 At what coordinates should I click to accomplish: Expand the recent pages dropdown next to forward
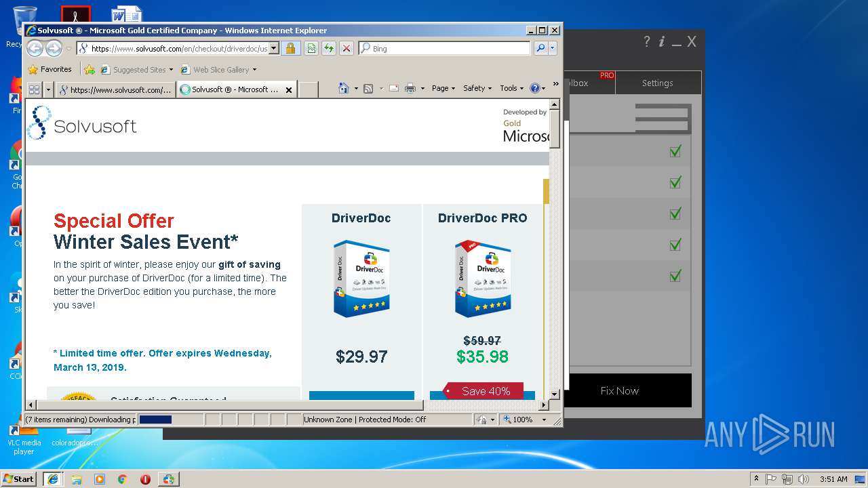[x=68, y=49]
